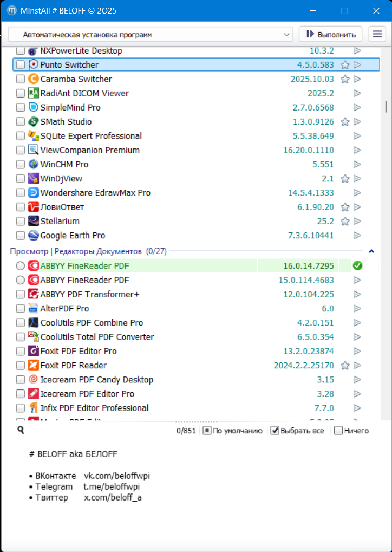Click the Punto Switcher star icon

point(345,65)
